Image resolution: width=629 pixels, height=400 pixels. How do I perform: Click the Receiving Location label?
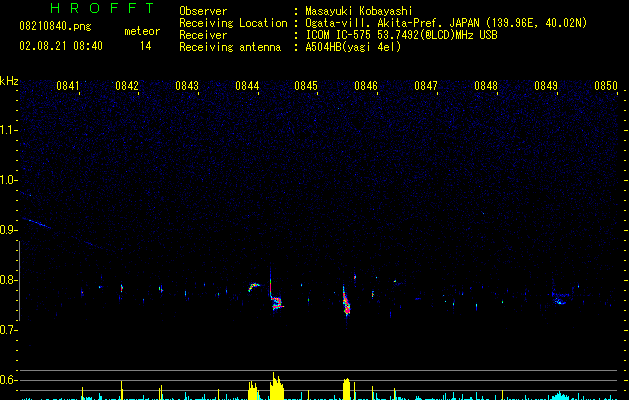tap(233, 23)
